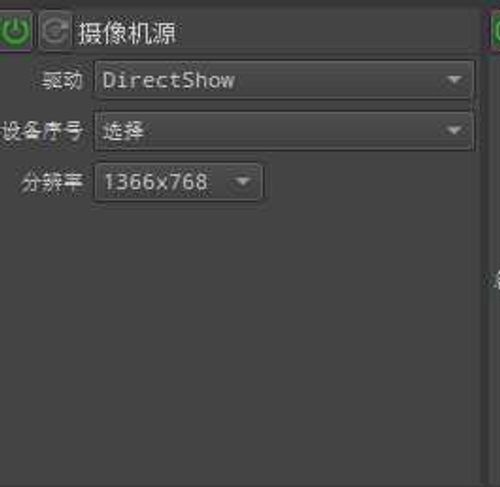The image size is (500, 487).
Task: Click the 分辨率 label
Action: (52, 183)
